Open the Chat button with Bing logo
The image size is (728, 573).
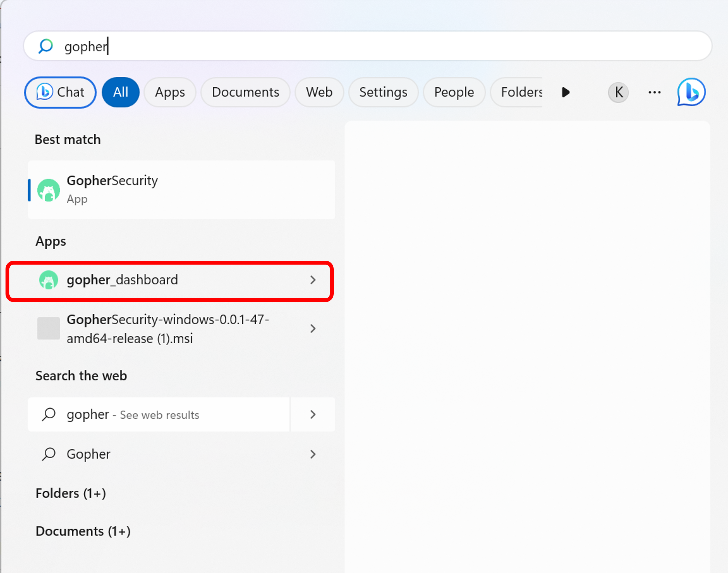tap(60, 92)
